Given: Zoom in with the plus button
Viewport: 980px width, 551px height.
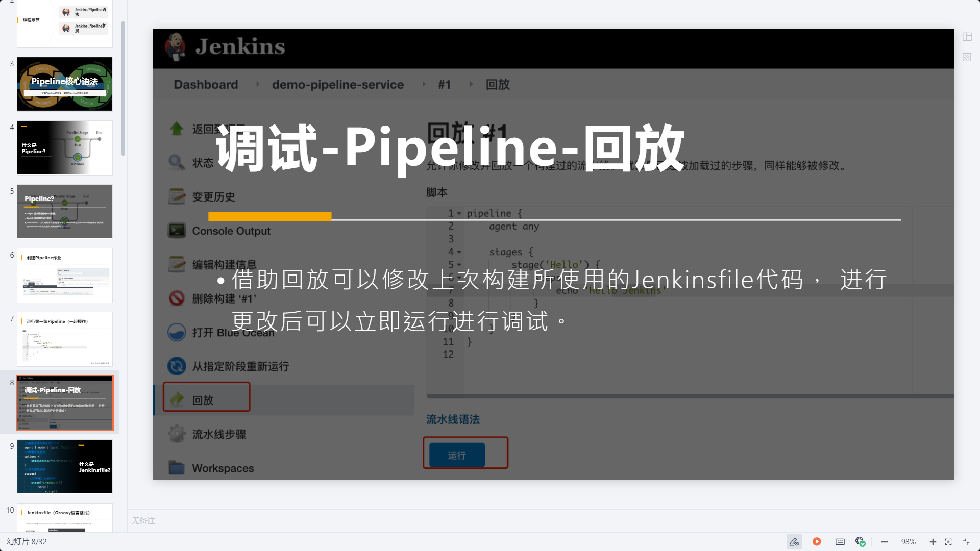Looking at the screenshot, I should click(933, 542).
